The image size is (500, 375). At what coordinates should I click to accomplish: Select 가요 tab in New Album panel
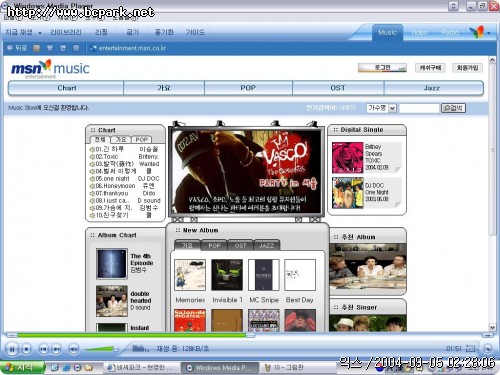click(x=187, y=245)
